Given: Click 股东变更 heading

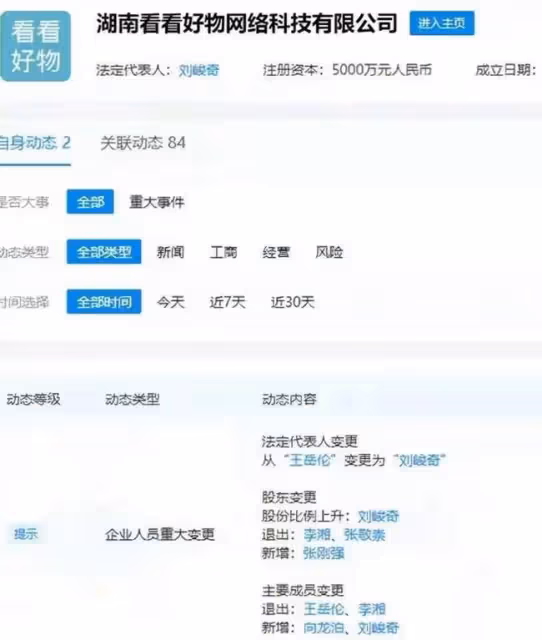Looking at the screenshot, I should [289, 497].
